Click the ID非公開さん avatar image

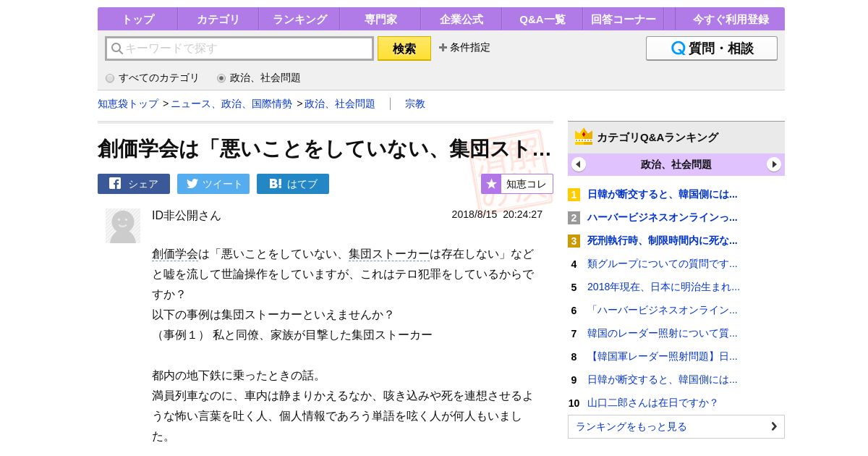123,226
